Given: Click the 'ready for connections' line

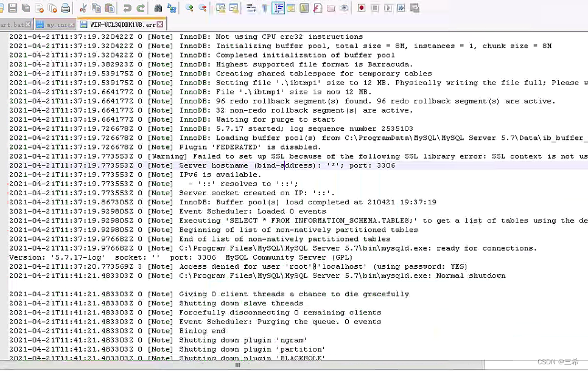Looking at the screenshot, I should (x=273, y=249).
